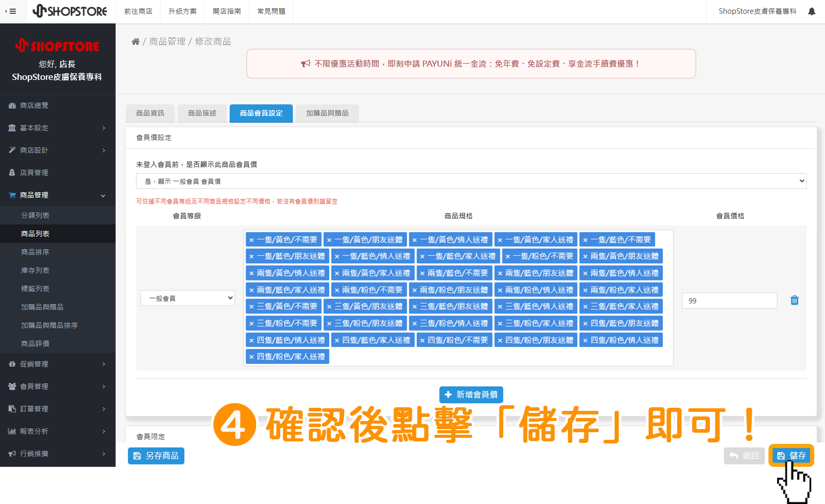Viewport: 825px width, 504px height.
Task: Click the 儲存 save button
Action: pos(791,456)
